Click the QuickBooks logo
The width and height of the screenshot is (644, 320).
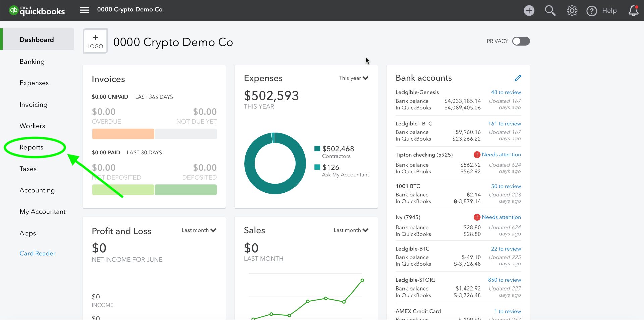coord(37,11)
